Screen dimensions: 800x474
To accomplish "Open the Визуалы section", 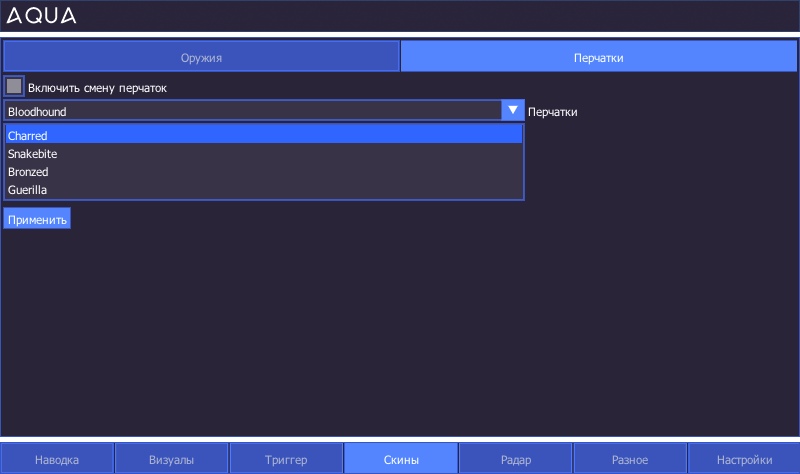I will click(171, 459).
